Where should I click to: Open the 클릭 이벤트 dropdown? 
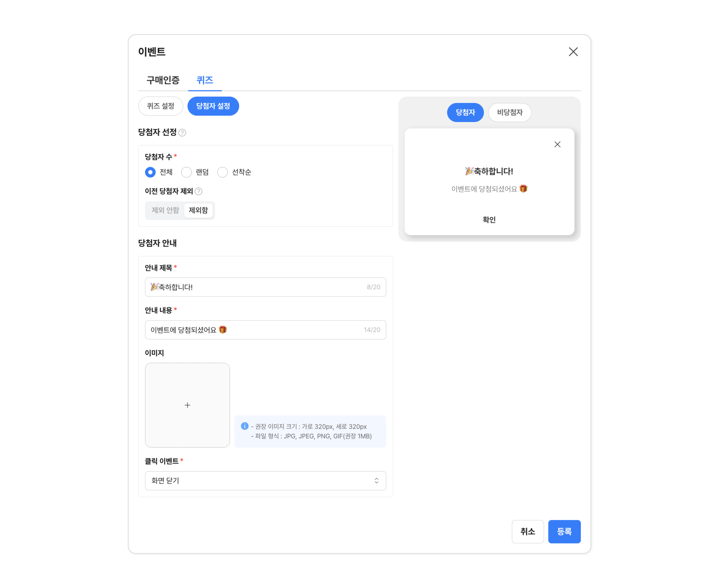coord(265,481)
